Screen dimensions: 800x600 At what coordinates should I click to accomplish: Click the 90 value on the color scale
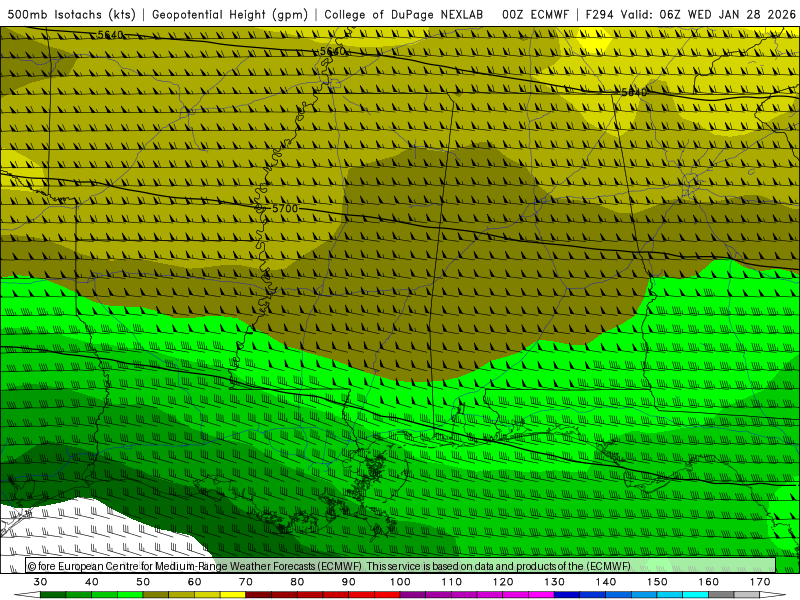click(349, 582)
